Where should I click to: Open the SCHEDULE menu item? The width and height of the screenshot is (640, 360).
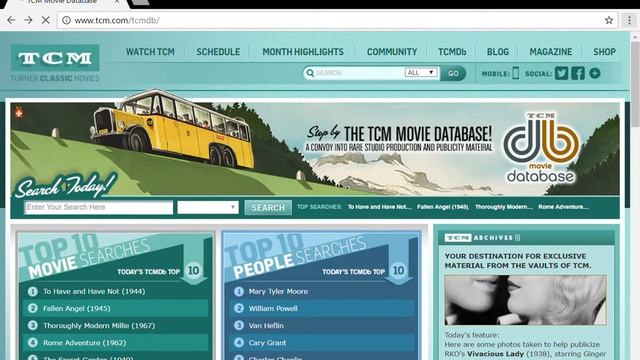[x=218, y=52]
